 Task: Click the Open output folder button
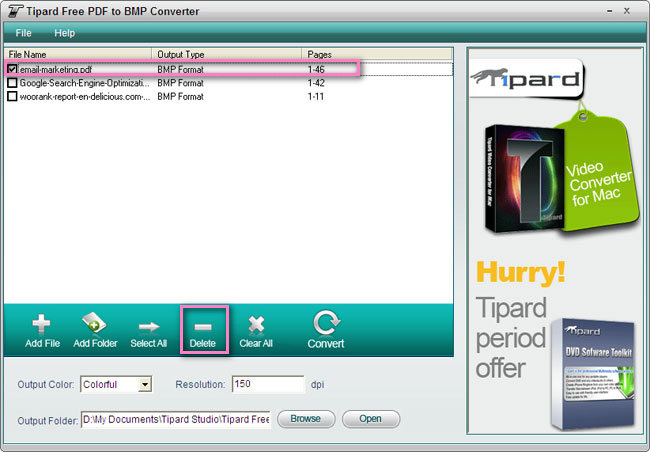coord(371,419)
